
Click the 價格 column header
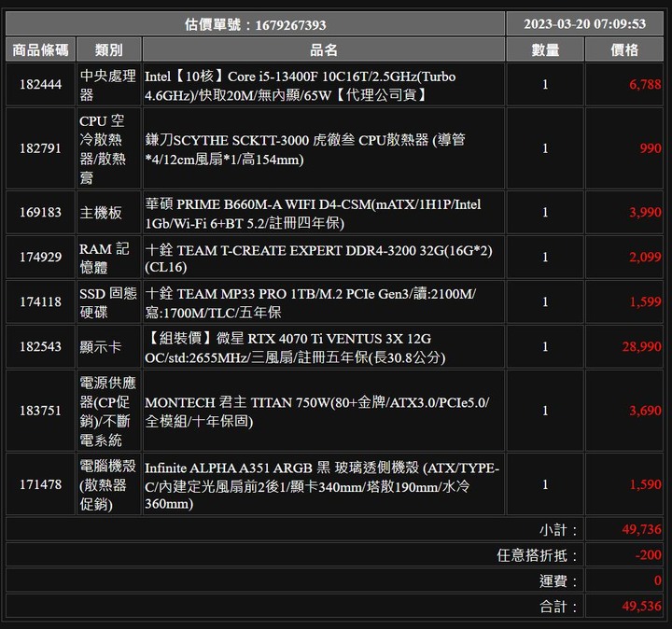click(x=624, y=49)
